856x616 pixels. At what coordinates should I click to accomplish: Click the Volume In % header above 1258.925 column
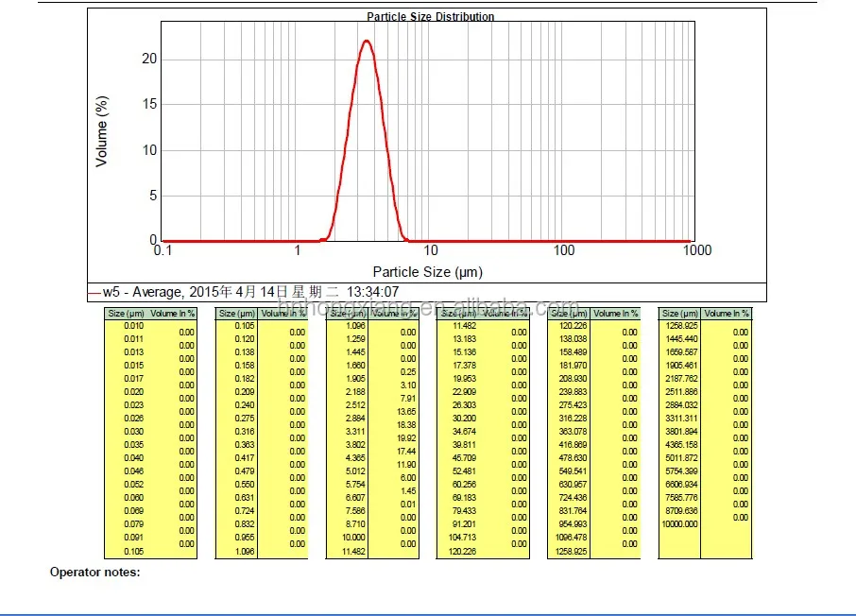point(727,314)
